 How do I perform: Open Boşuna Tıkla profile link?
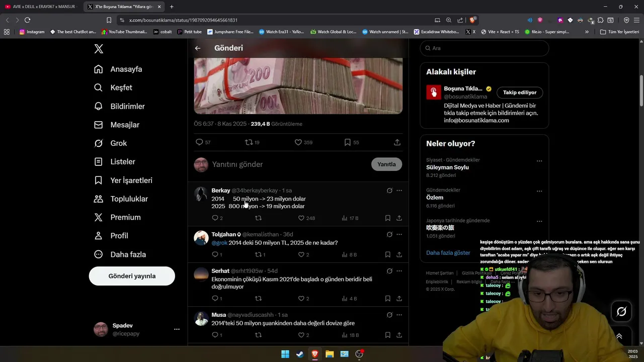(x=463, y=88)
